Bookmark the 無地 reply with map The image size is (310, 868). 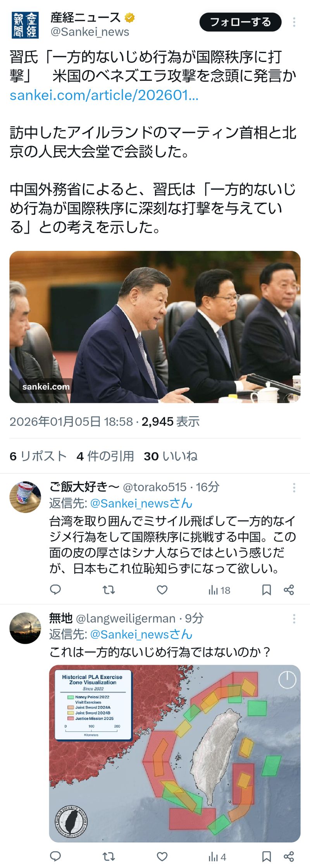coord(267,856)
